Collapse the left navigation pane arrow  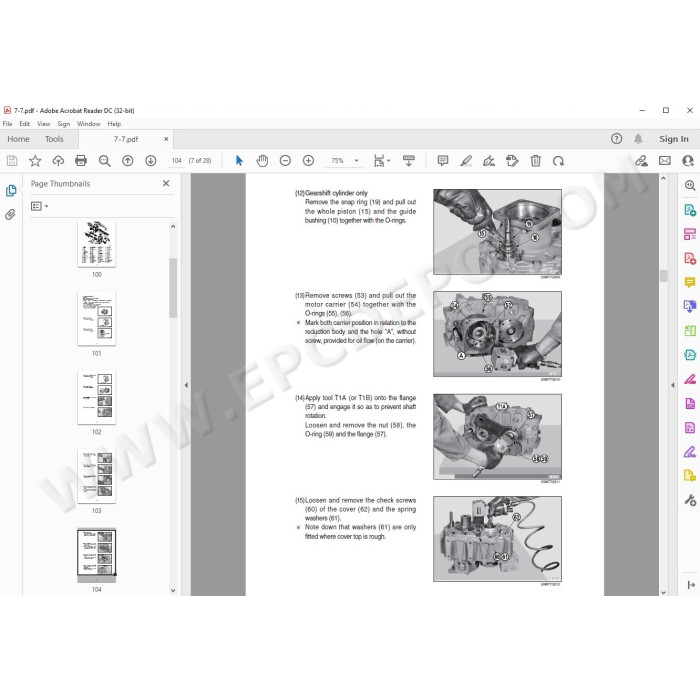pos(186,385)
